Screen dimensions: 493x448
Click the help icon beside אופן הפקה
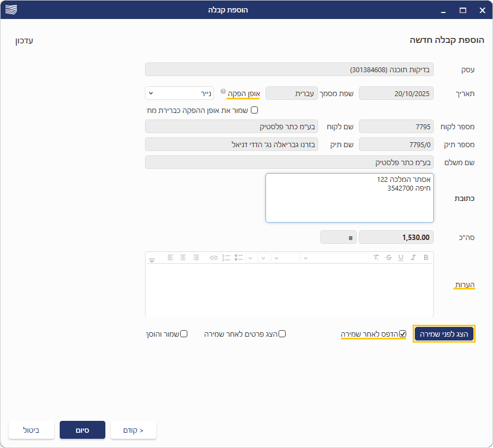click(223, 92)
